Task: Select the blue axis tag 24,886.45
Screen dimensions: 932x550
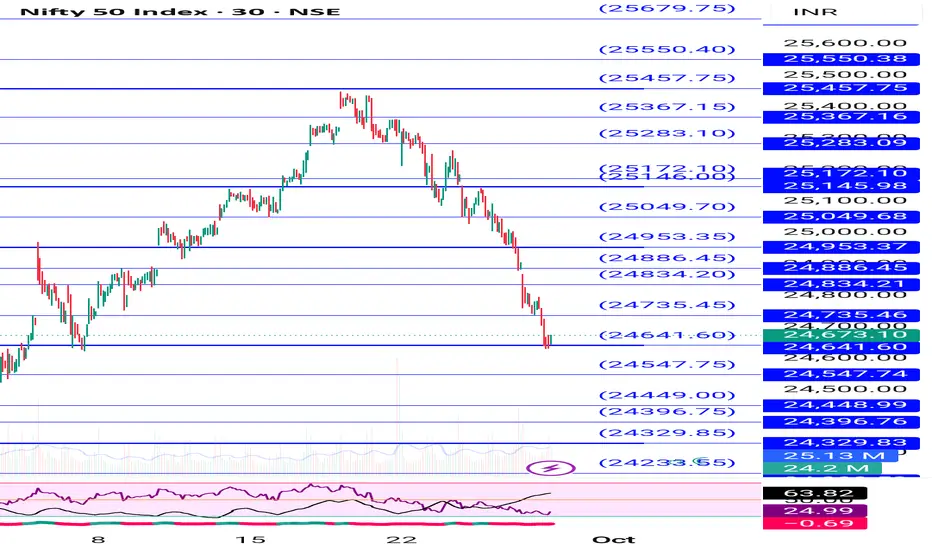Action: click(x=840, y=269)
